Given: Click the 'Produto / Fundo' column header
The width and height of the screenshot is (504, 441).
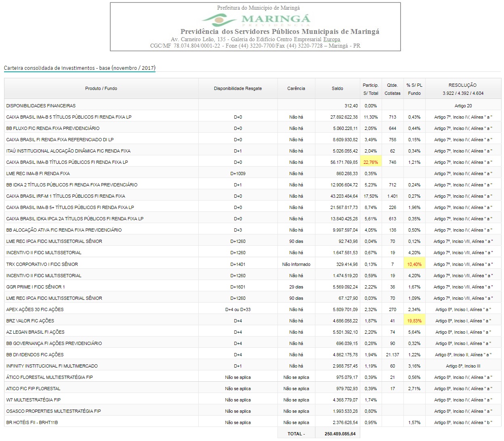Looking at the screenshot, I should pyautogui.click(x=101, y=88).
